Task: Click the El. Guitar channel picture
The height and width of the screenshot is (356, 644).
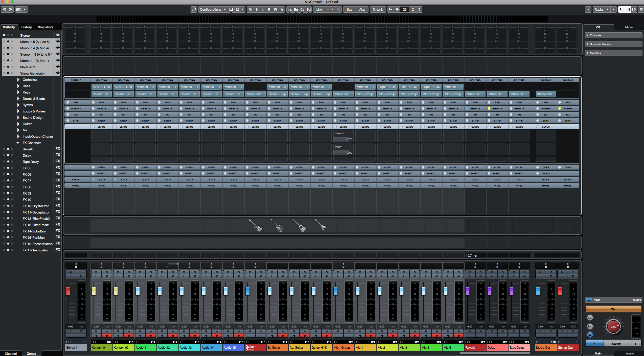Action: (278, 225)
